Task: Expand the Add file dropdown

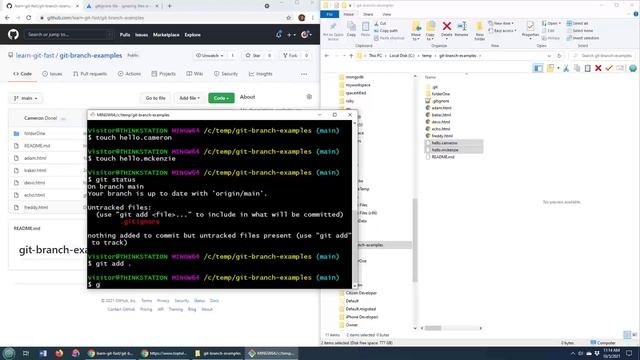Action: (x=189, y=98)
